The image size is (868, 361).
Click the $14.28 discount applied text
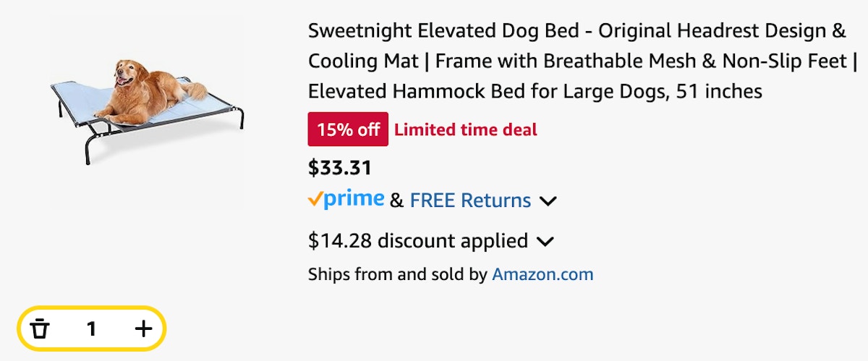pos(418,241)
